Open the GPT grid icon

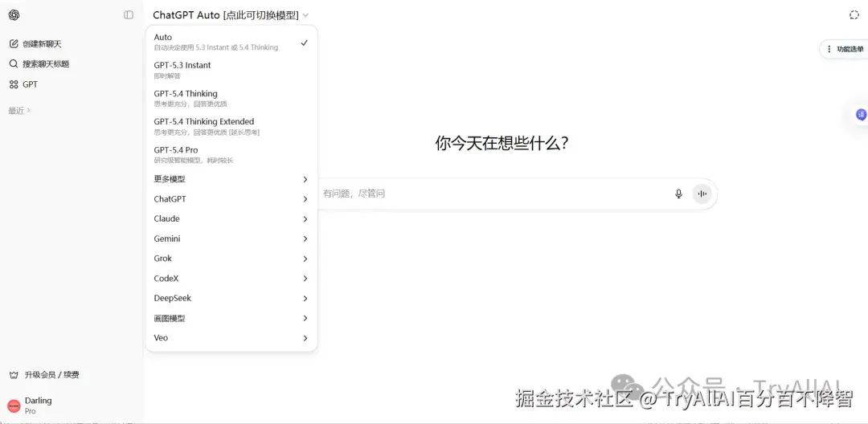pos(14,84)
